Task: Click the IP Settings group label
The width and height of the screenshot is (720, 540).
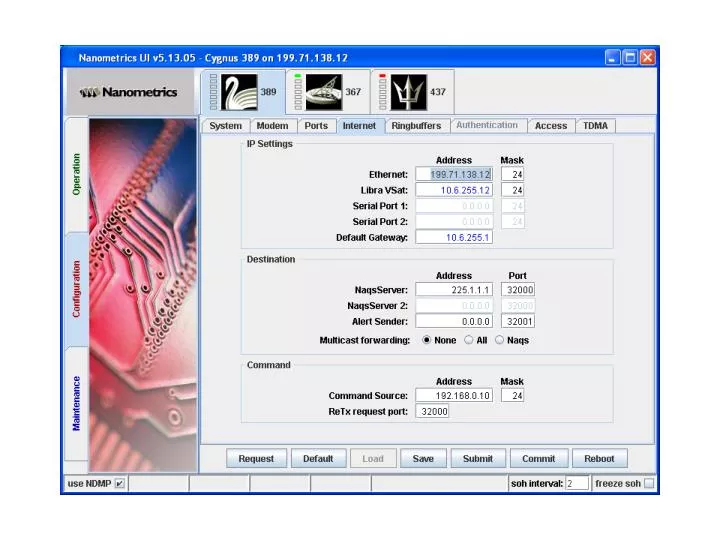Action: pos(270,144)
